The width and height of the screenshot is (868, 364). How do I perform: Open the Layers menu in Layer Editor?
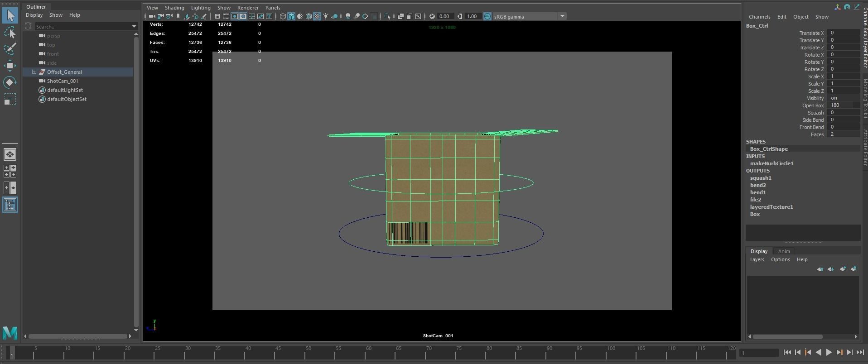point(757,259)
